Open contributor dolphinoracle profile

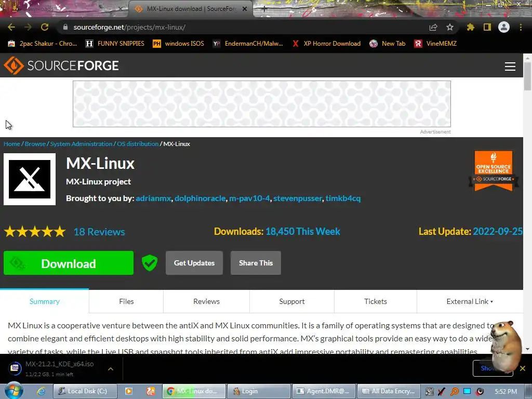[x=200, y=198]
